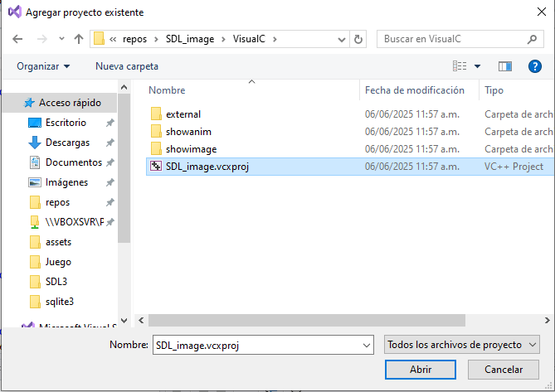Click the Abrir button
Screen dimensions: 555x392
(421, 370)
